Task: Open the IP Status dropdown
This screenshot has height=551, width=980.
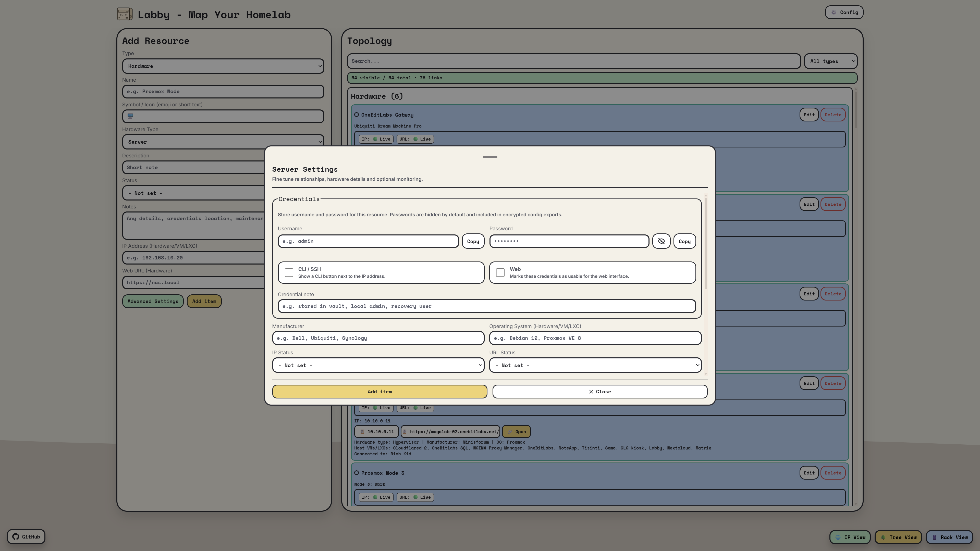Action: [x=378, y=365]
